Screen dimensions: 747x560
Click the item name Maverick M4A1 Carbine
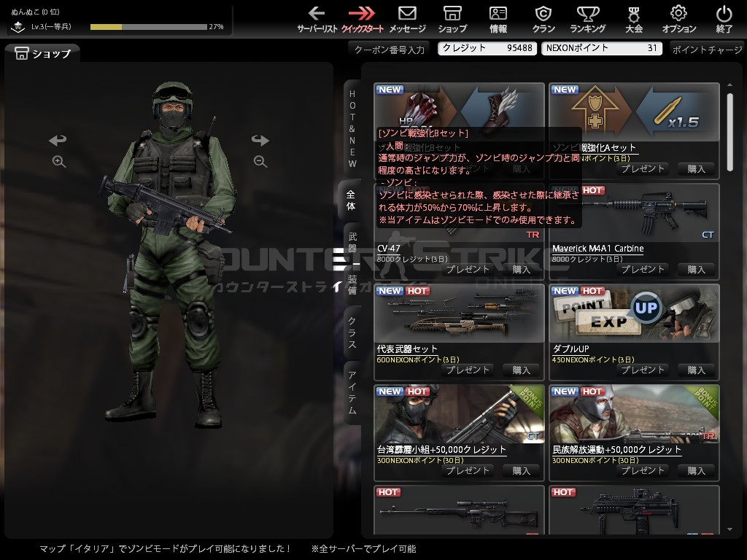(x=597, y=249)
